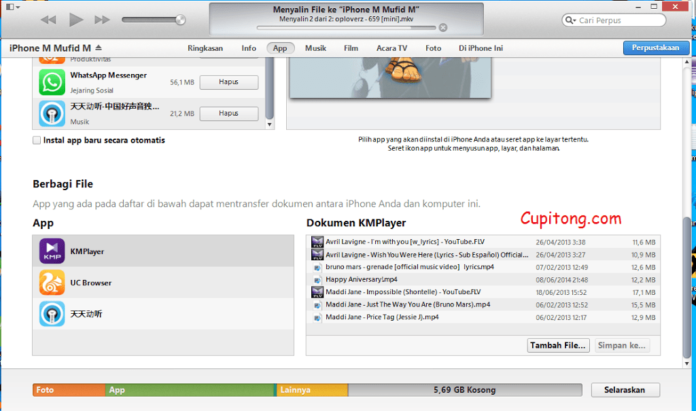Click the 5,69 GB Kosong free space segment
Image resolution: width=696 pixels, height=411 pixels.
click(x=465, y=390)
